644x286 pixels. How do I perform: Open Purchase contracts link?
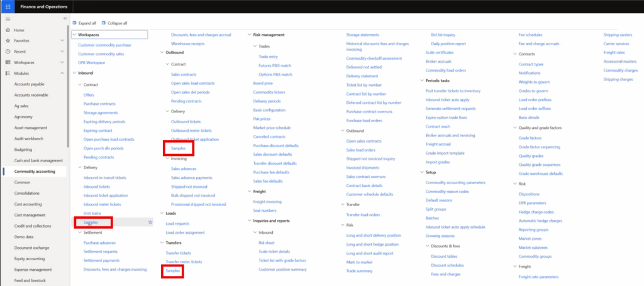[x=98, y=103]
